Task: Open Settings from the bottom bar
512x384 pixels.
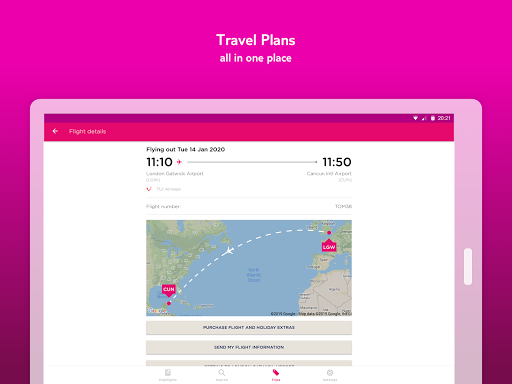Action: (330, 375)
